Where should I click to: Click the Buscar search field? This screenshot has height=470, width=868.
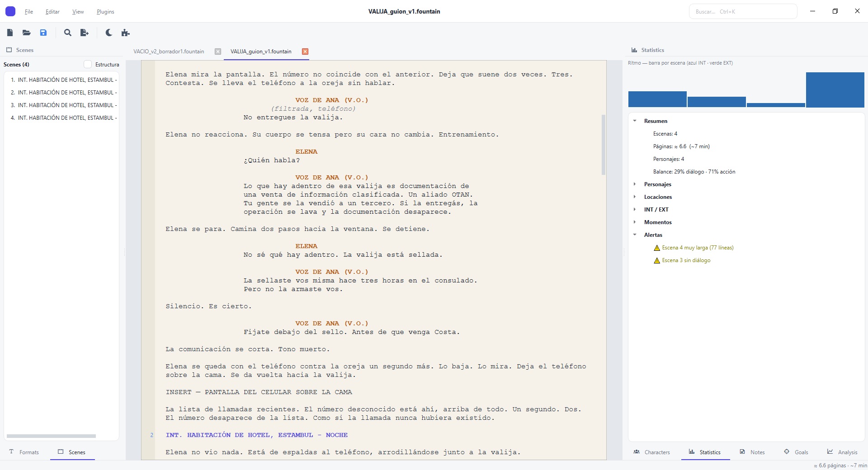743,11
